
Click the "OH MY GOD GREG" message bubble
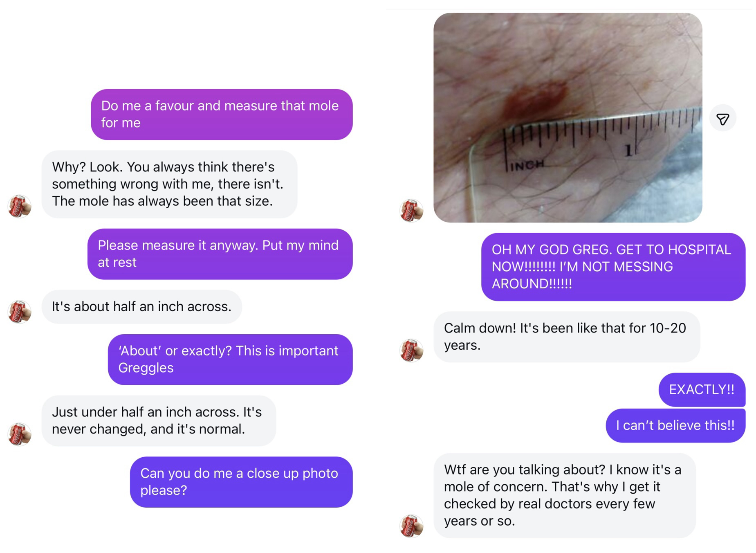click(x=613, y=267)
